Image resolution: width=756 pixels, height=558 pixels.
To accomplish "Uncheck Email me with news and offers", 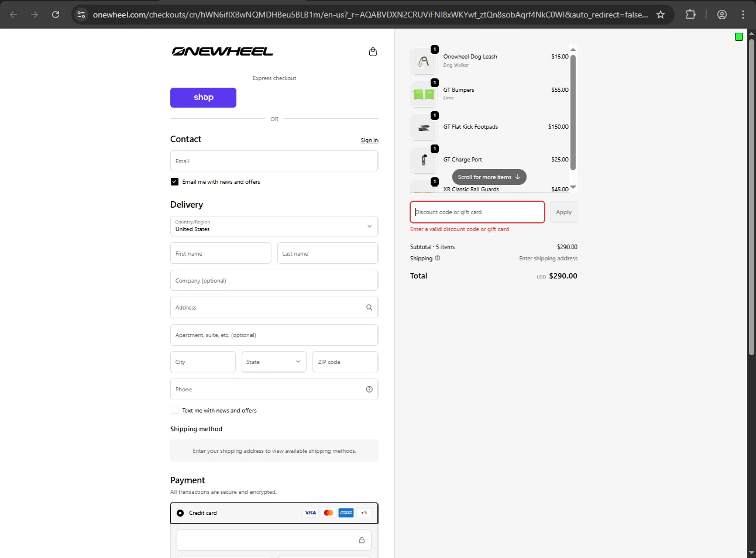I will click(174, 182).
